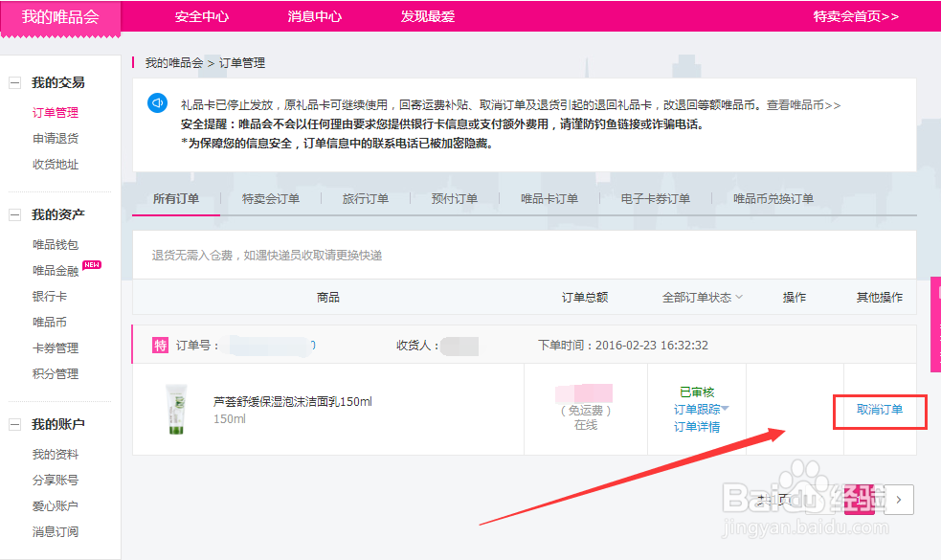The height and width of the screenshot is (560, 941).
Task: Go to 特卖会首页 link
Action: coord(856,16)
